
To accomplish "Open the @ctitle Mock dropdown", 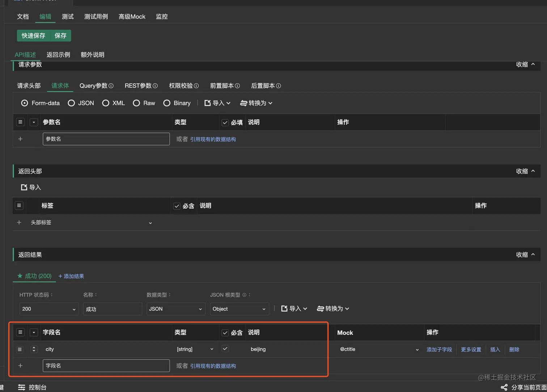I will (x=379, y=349).
